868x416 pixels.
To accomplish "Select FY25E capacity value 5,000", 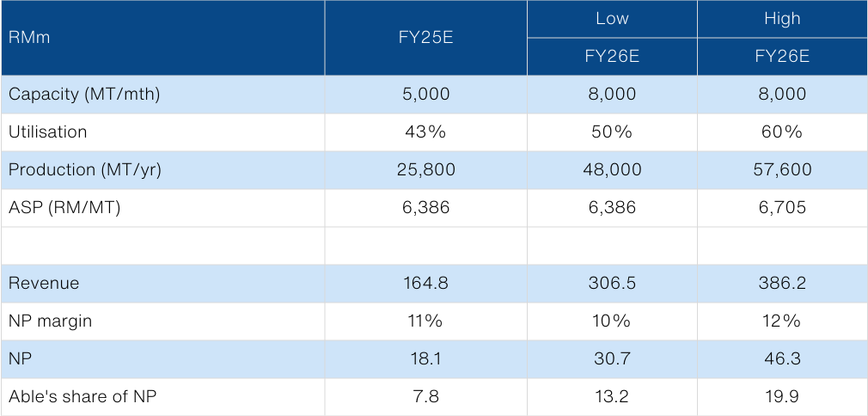I will point(425,95).
